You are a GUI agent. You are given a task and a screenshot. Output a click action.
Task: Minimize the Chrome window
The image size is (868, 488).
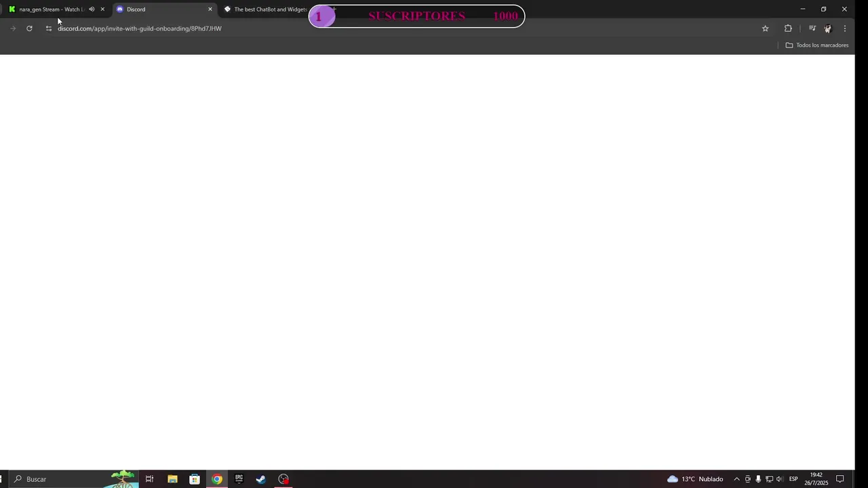(802, 9)
